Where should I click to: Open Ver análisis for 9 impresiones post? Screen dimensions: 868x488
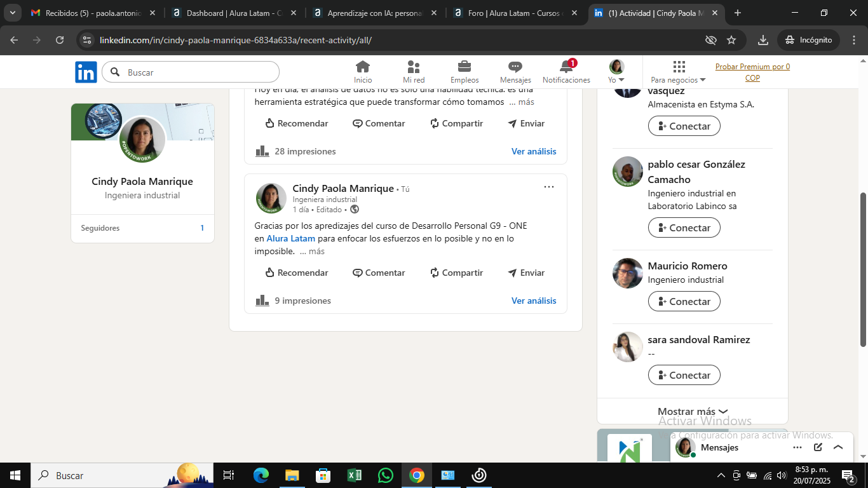(x=534, y=301)
